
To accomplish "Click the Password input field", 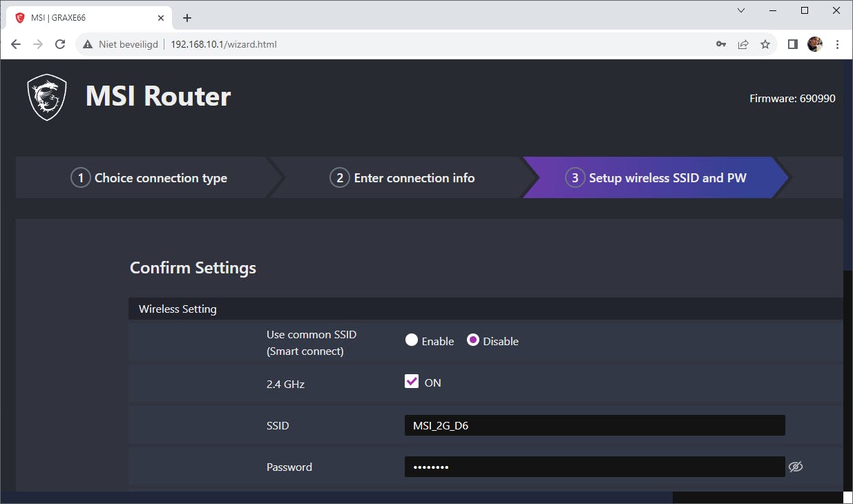I will tap(595, 467).
